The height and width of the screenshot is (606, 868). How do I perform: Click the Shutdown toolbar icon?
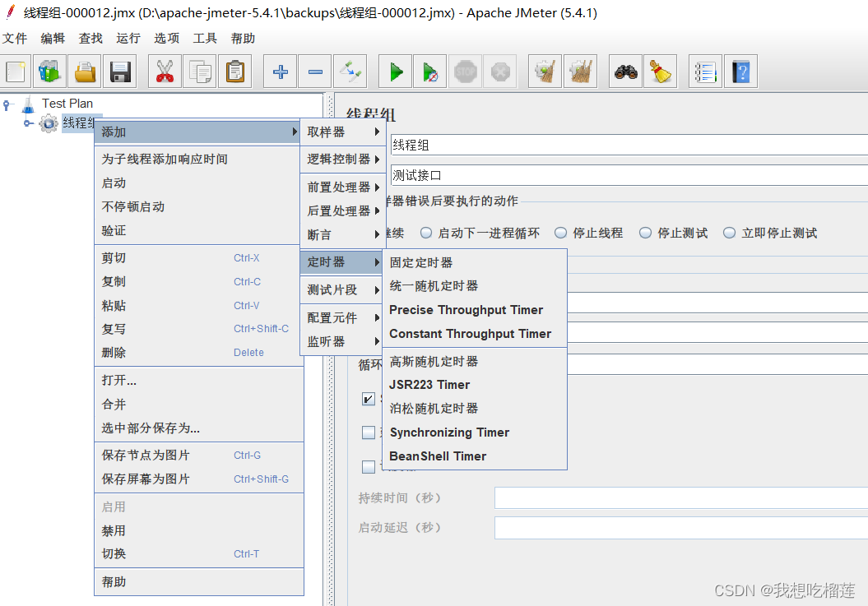[500, 72]
